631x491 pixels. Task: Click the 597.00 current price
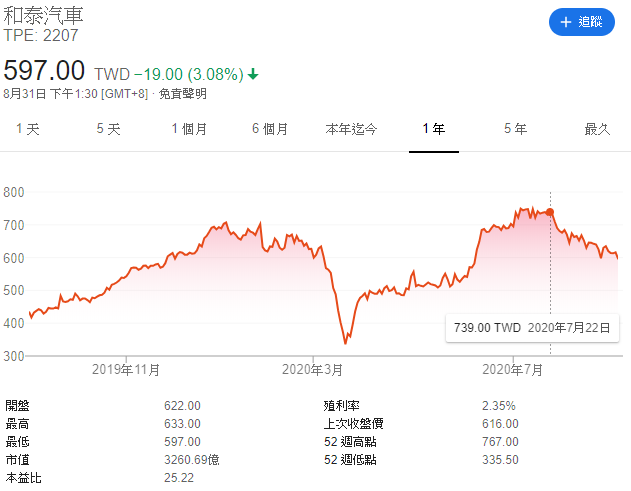[44, 70]
